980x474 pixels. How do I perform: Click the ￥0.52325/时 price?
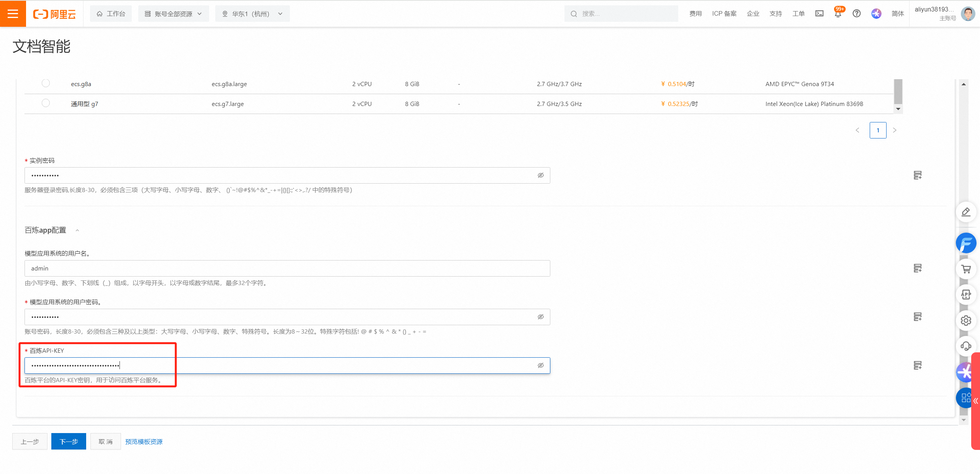(679, 104)
